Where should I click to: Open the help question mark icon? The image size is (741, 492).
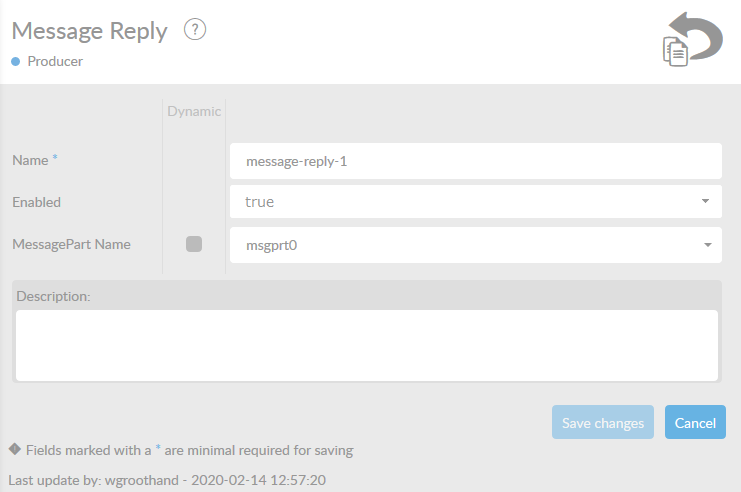pos(195,30)
